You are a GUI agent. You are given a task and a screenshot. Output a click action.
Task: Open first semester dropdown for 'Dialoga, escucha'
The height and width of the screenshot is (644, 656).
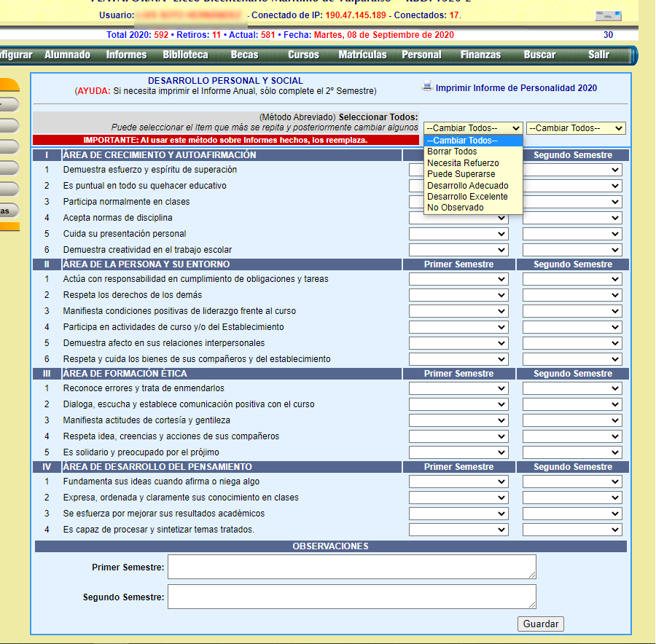point(458,404)
